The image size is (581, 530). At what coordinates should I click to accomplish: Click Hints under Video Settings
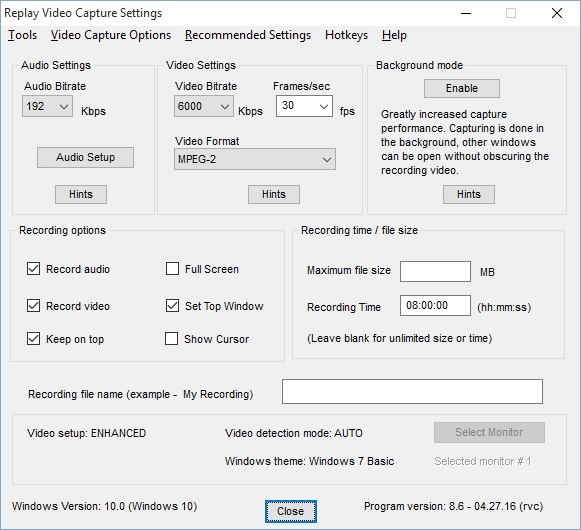(274, 194)
